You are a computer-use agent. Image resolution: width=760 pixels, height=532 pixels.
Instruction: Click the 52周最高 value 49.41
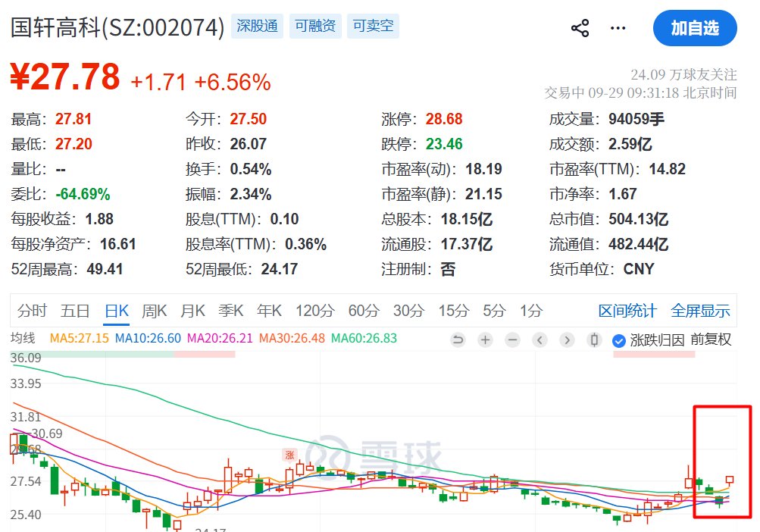105,269
